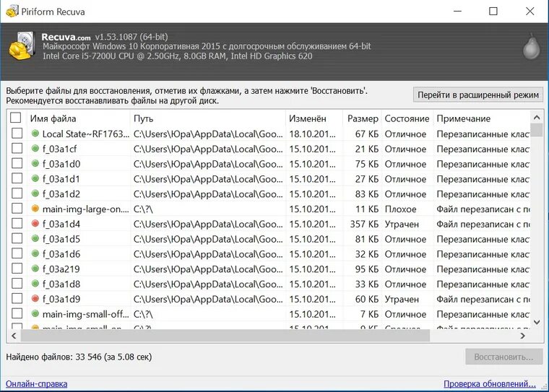
Task: Click the vertical scrollbar thumb
Action: tap(537, 130)
